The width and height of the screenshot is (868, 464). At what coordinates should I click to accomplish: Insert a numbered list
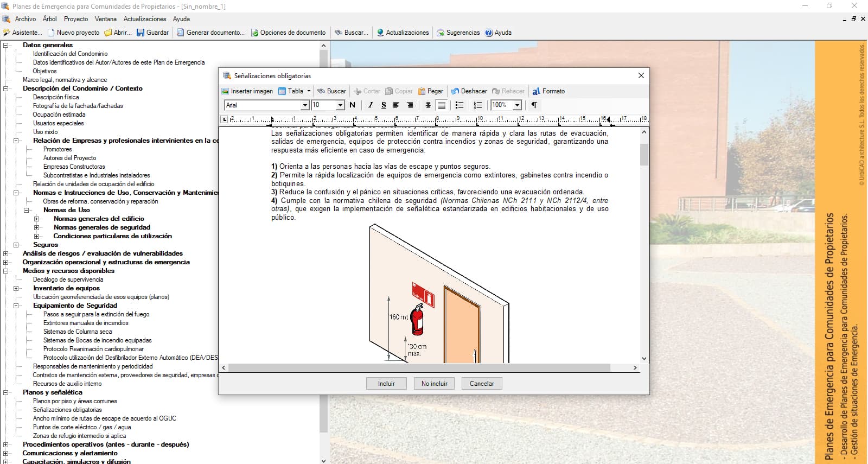pyautogui.click(x=477, y=105)
